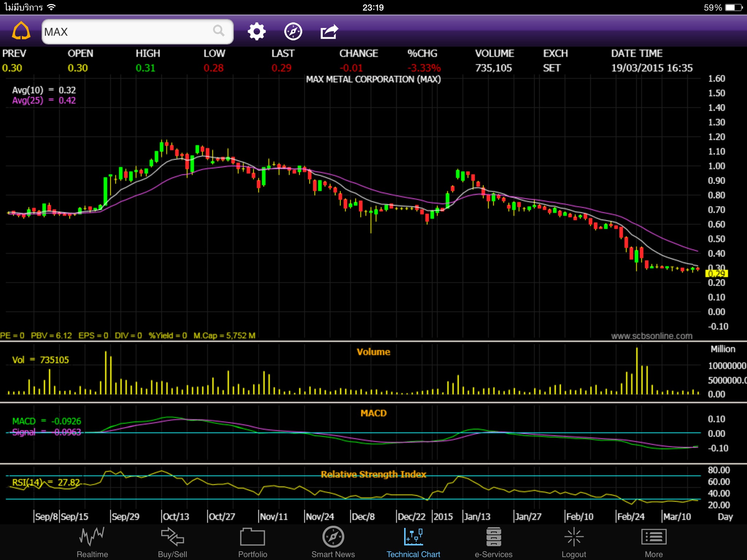Screen dimensions: 747x560
Task: Tap the compass icon in the top bar
Action: click(x=293, y=32)
